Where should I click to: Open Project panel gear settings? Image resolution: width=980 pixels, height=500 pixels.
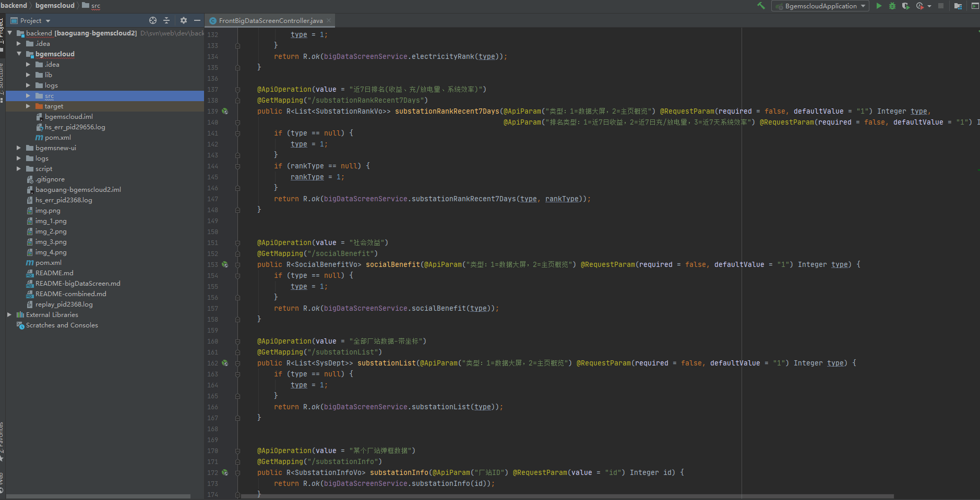(x=183, y=20)
